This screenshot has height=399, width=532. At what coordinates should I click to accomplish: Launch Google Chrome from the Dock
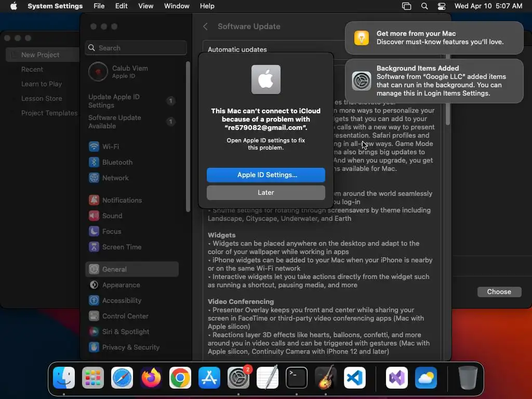180,378
